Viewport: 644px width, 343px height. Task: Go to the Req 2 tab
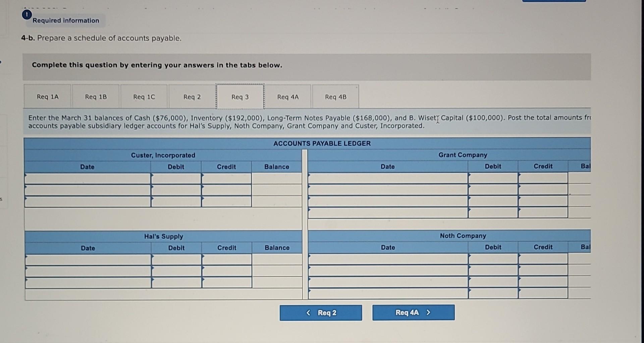click(x=192, y=97)
